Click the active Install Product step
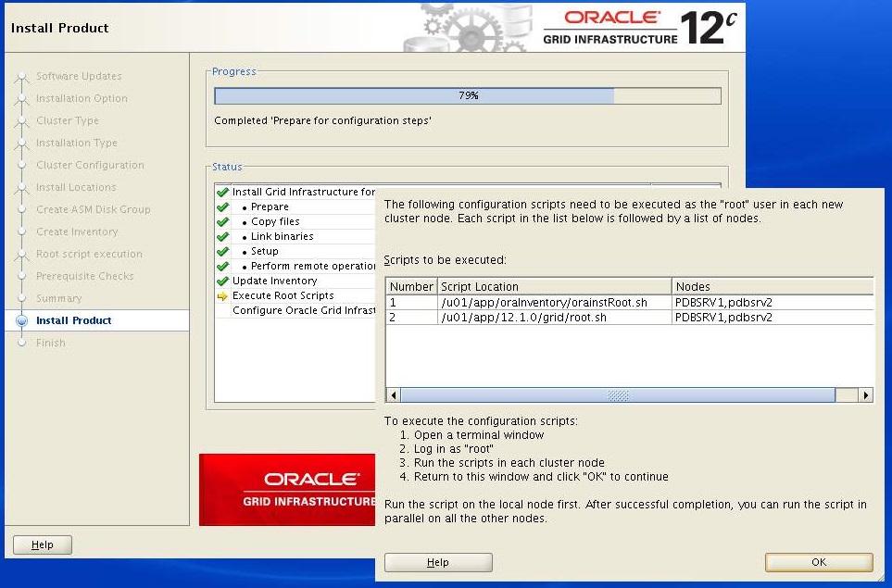This screenshot has width=892, height=588. (x=73, y=320)
